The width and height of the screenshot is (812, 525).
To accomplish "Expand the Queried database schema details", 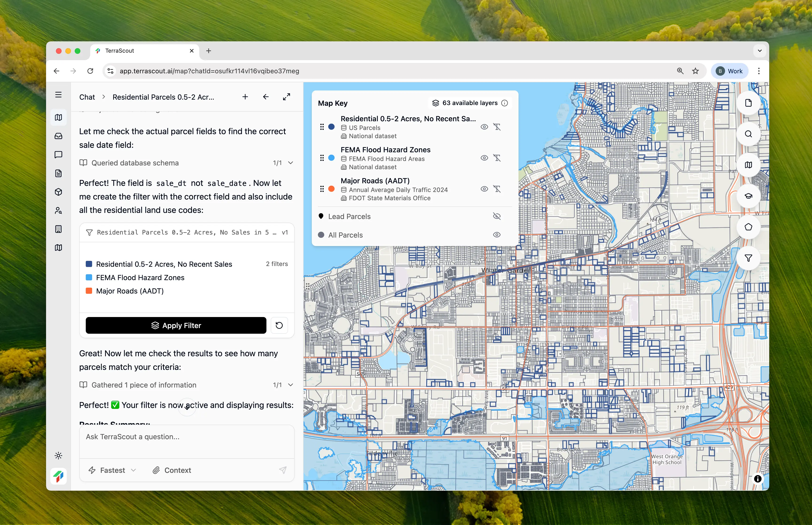I will 290,163.
